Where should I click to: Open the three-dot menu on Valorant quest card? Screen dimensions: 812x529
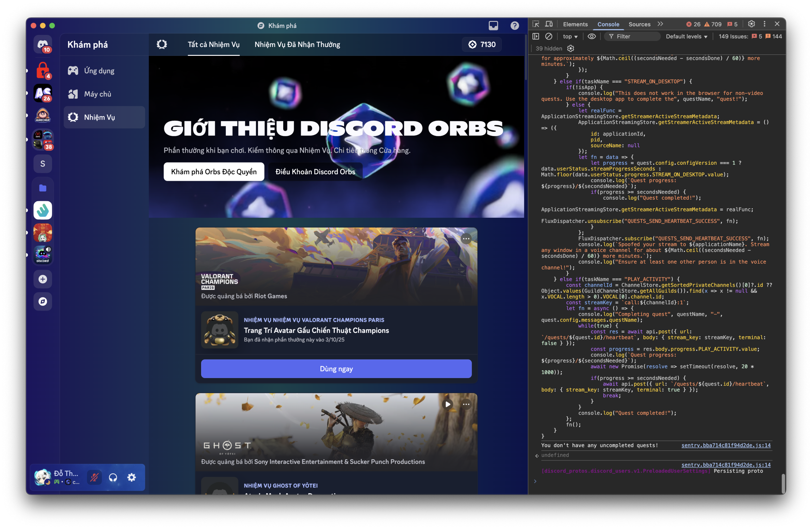coord(466,239)
